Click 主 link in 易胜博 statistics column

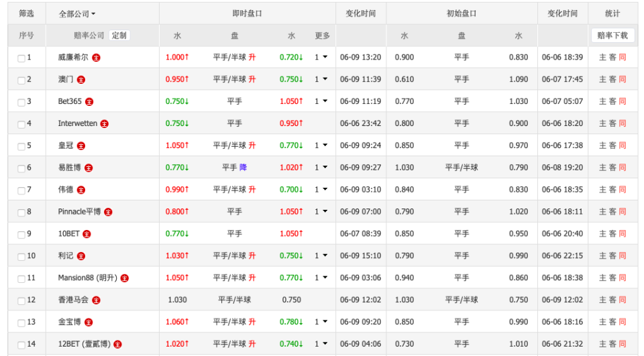[x=602, y=168]
